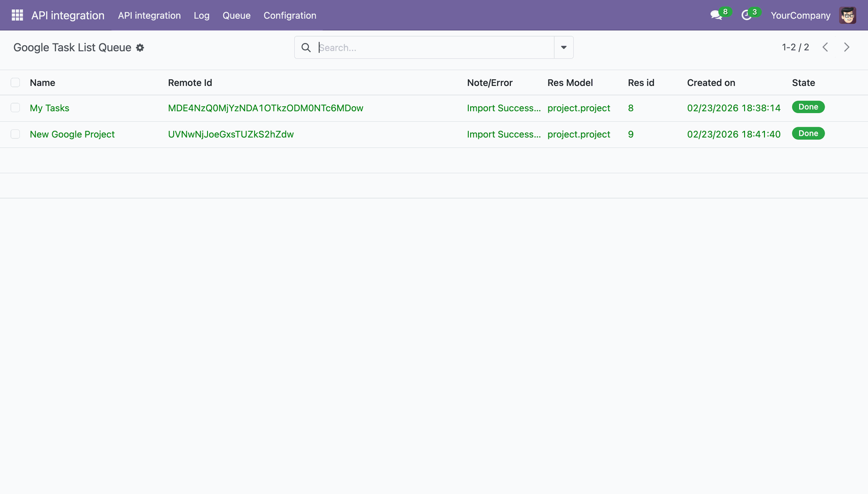Go to previous page arrow
868x494 pixels.
tap(825, 47)
